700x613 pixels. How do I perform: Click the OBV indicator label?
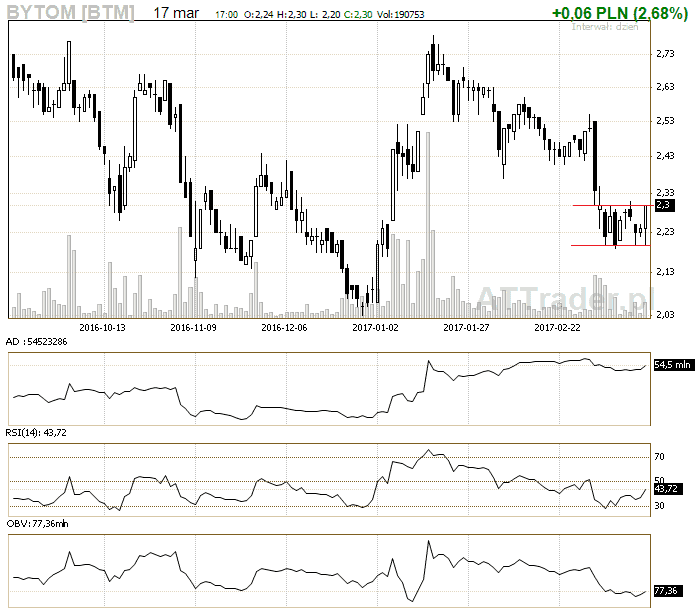[x=38, y=523]
